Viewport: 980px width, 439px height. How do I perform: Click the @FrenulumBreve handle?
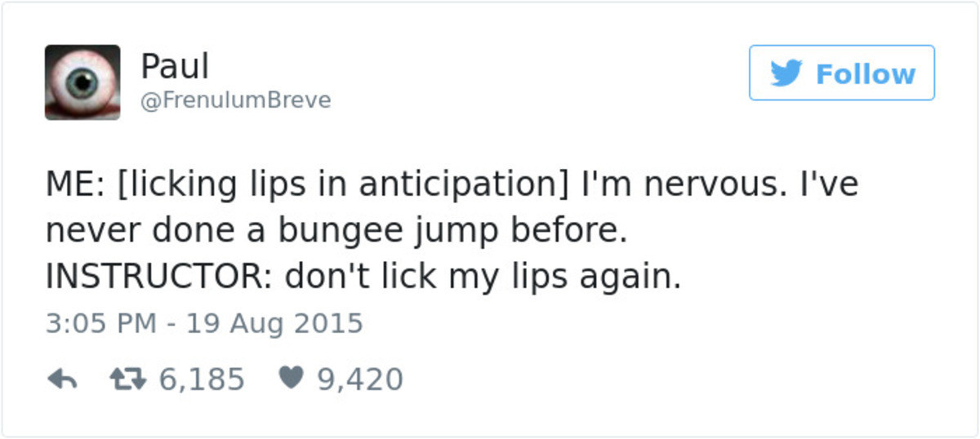pos(236,100)
